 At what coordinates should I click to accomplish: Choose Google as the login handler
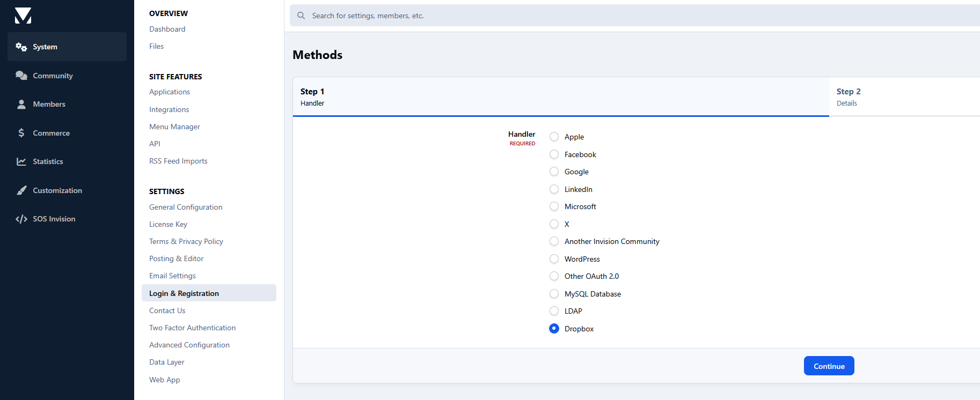pos(554,172)
